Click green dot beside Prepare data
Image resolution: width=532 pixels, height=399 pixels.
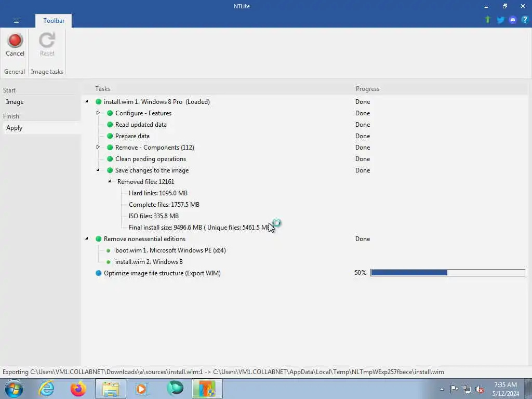click(x=110, y=136)
